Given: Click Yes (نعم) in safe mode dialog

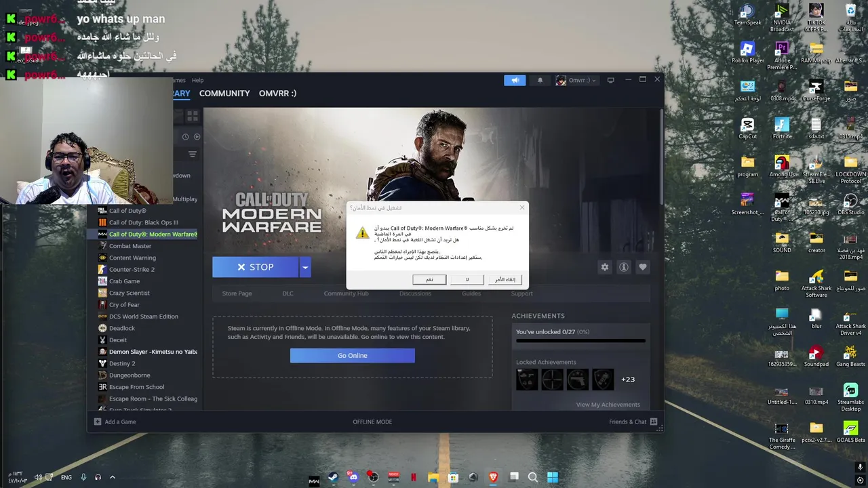Looking at the screenshot, I should (429, 279).
